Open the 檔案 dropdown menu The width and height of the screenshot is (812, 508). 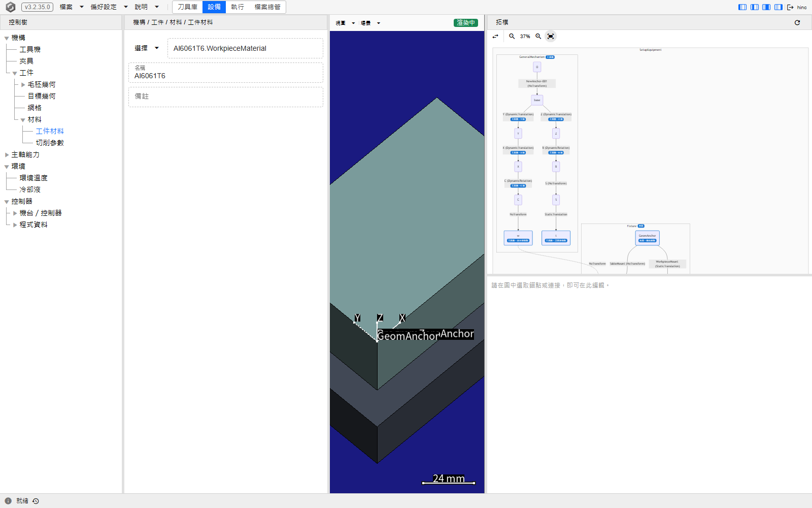coord(72,7)
